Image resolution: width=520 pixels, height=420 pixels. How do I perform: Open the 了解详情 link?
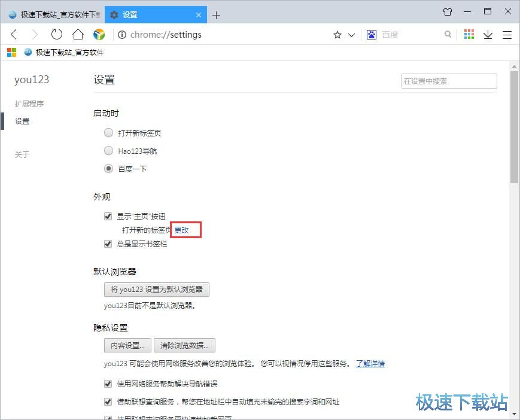click(x=370, y=364)
